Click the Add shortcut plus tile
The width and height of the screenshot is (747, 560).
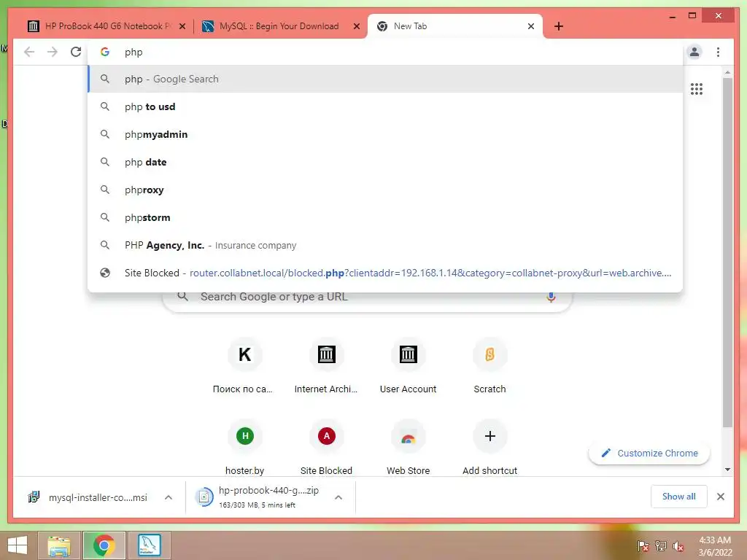pos(489,447)
